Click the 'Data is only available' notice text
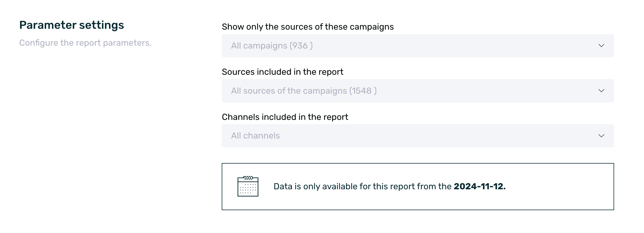Viewport: 644px width, 233px height. 362,186
